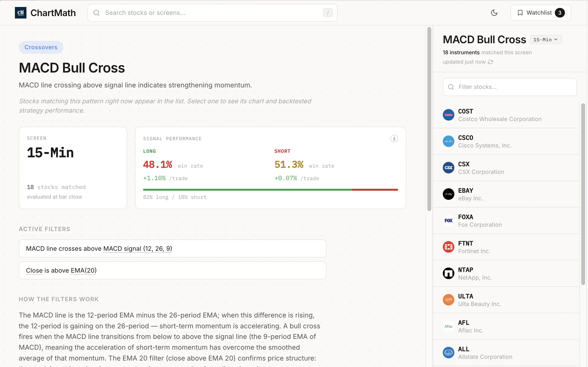The width and height of the screenshot is (588, 367).
Task: Focus the Filter stocks input
Action: 510,87
